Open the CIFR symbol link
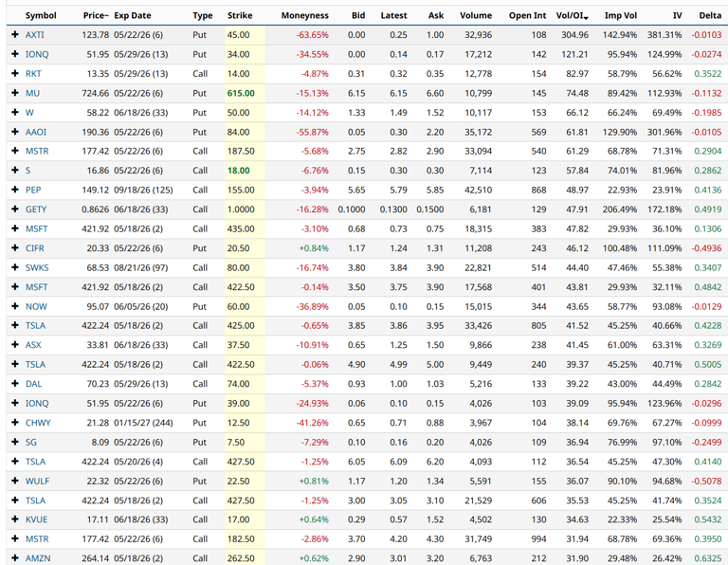 (35, 248)
